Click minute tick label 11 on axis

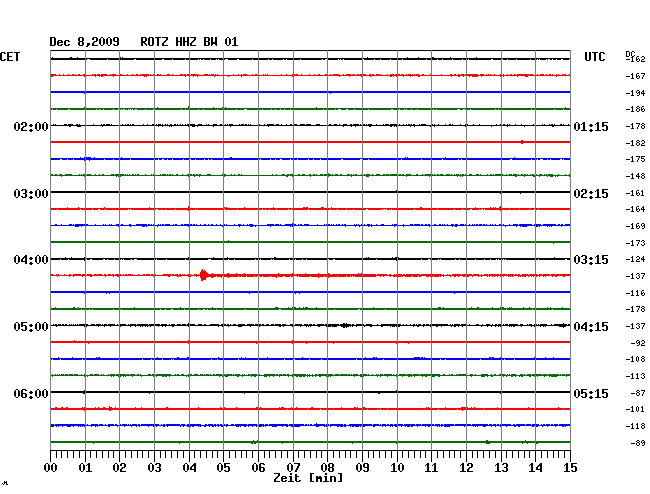tap(432, 468)
